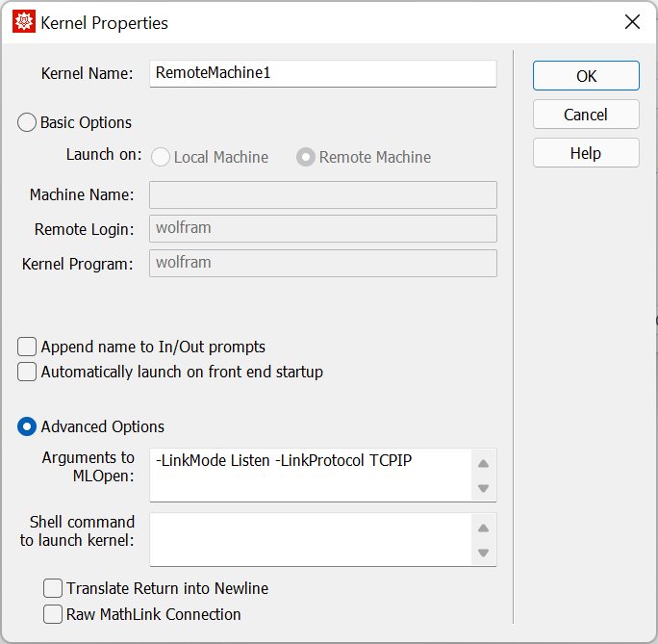
Task: Edit the Kernel Name text field
Action: (x=322, y=73)
